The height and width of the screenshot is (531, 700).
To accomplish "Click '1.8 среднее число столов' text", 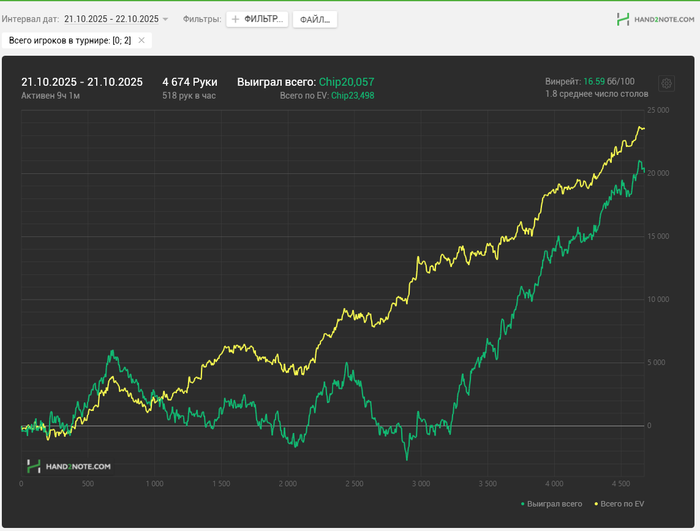I will (596, 94).
